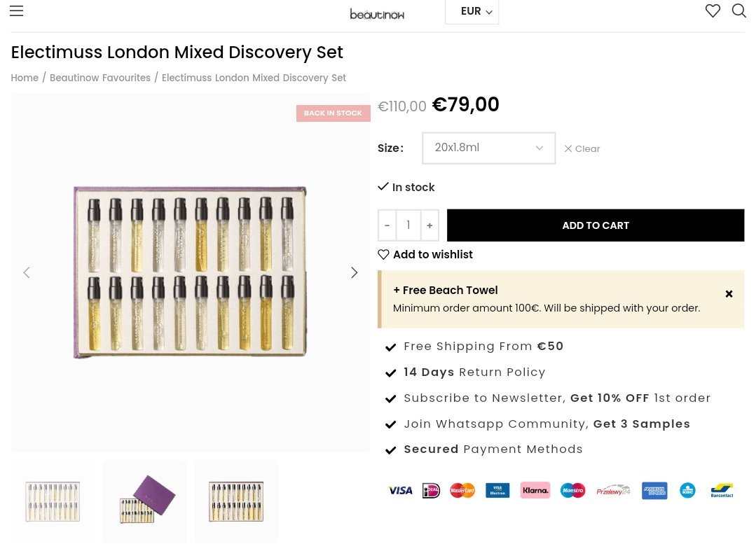Viewport: 756px width, 551px height.
Task: Click the Visa payment icon
Action: [400, 491]
